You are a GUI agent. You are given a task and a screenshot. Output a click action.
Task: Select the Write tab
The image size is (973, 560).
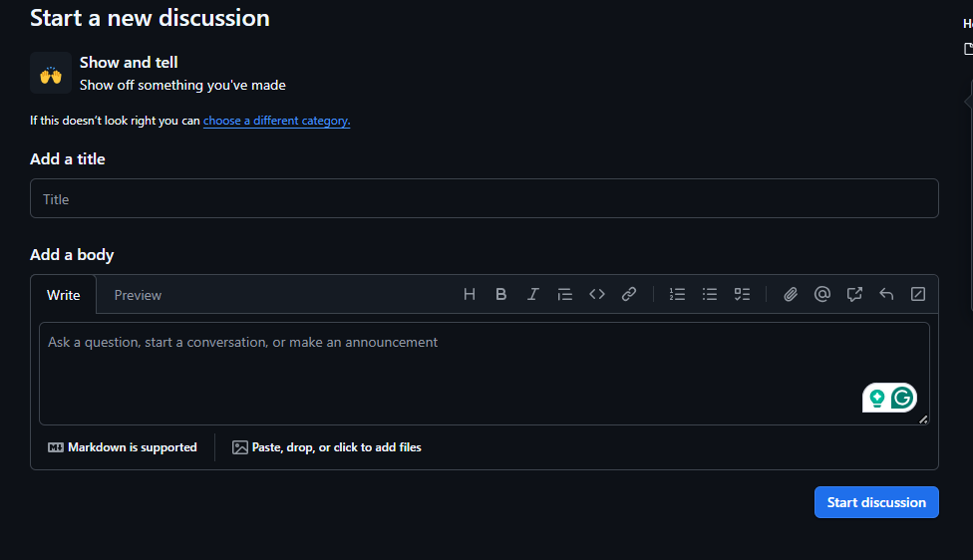click(x=64, y=295)
